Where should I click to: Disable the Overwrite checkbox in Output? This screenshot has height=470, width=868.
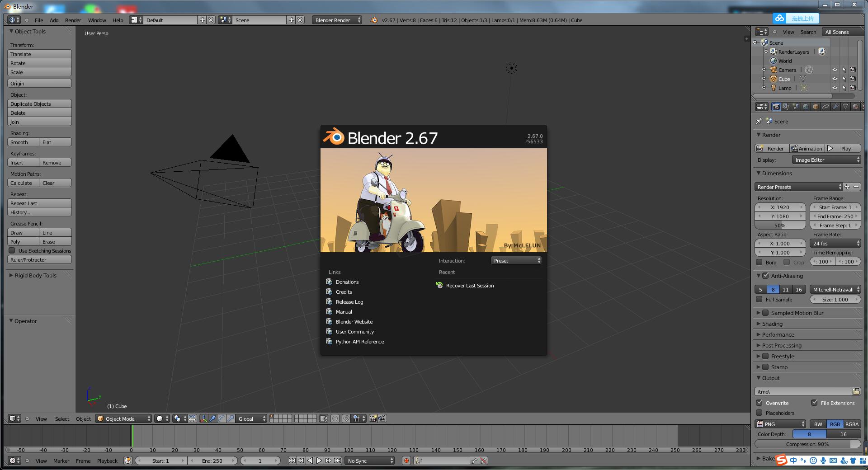tap(759, 403)
